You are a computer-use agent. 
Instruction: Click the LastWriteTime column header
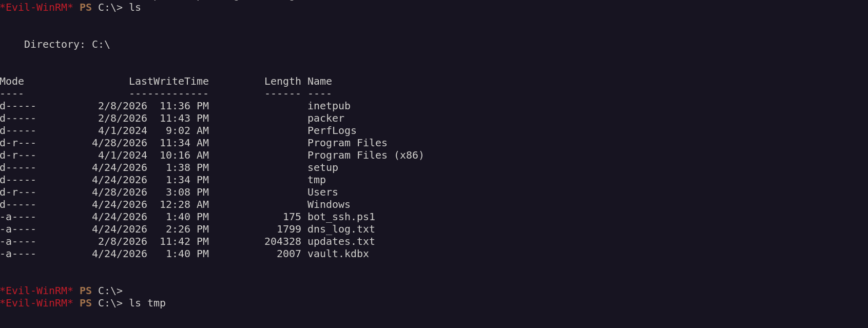[168, 81]
